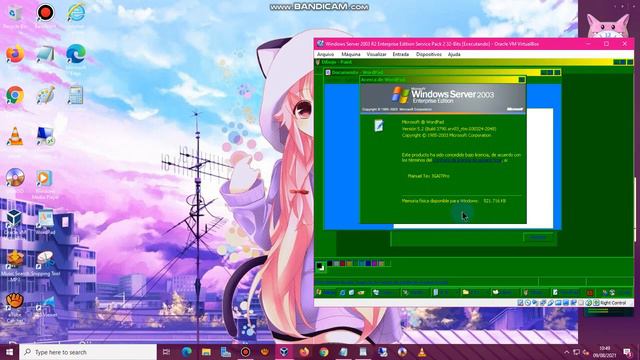Select the Firefox desktop shortcut

[x=15, y=54]
